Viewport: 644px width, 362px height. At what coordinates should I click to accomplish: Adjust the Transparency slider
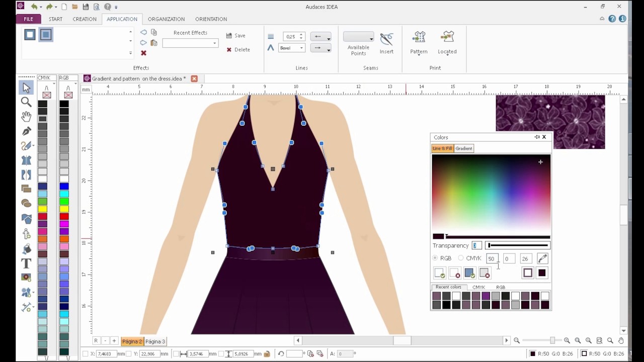pyautogui.click(x=517, y=245)
